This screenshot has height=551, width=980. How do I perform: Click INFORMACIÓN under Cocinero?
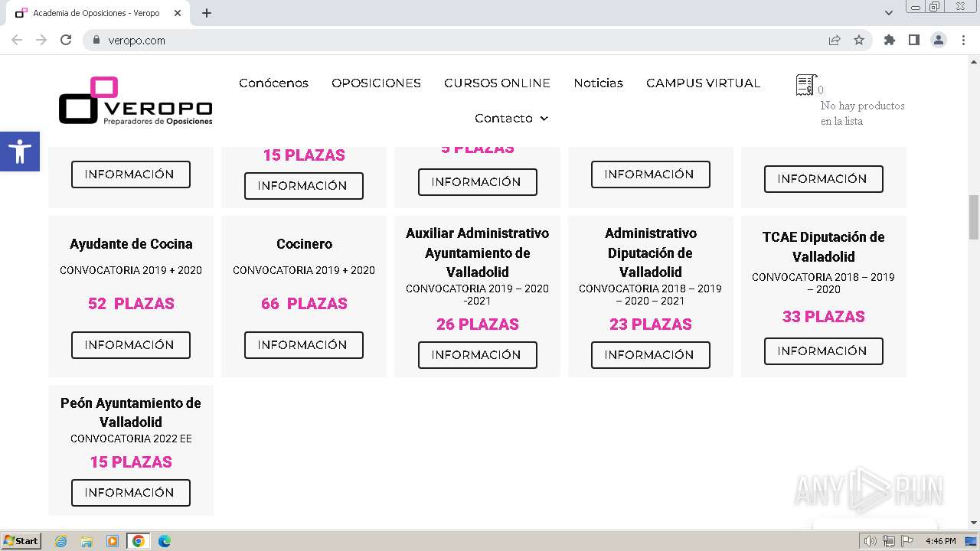coord(304,345)
